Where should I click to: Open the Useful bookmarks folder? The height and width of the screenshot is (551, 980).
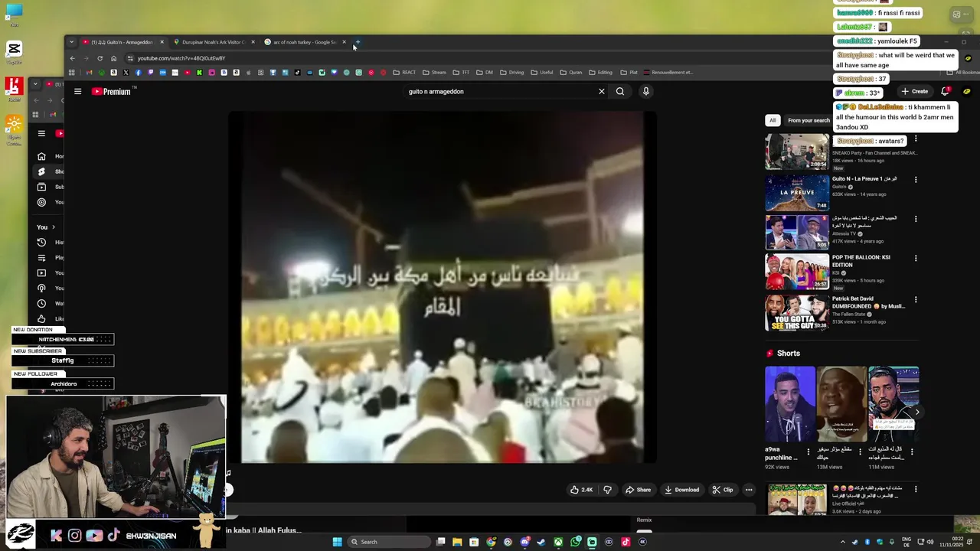(x=541, y=73)
